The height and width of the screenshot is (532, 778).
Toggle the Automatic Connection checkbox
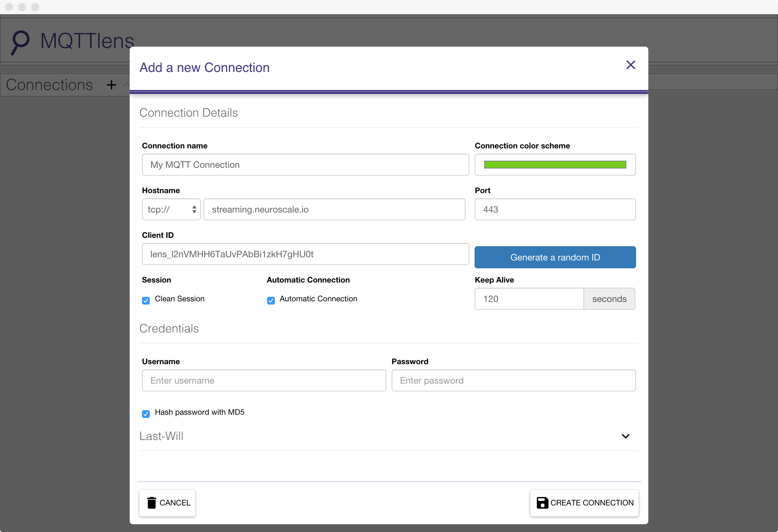pyautogui.click(x=271, y=300)
